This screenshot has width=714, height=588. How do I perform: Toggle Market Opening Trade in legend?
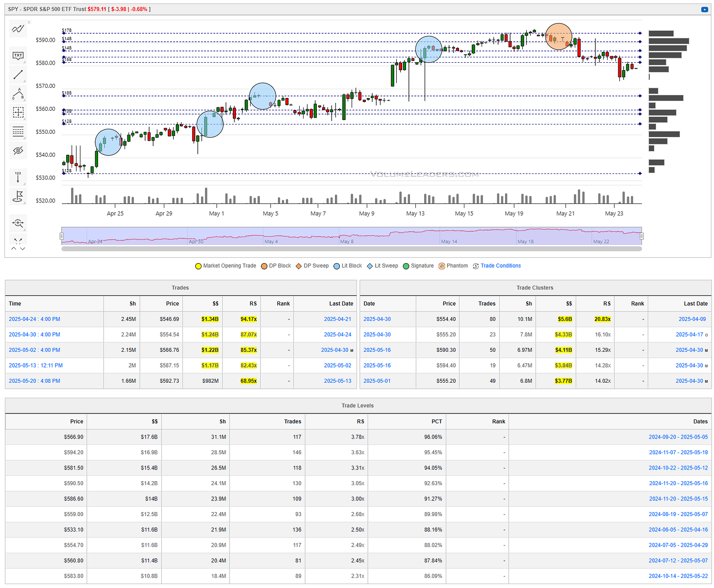[x=226, y=266]
